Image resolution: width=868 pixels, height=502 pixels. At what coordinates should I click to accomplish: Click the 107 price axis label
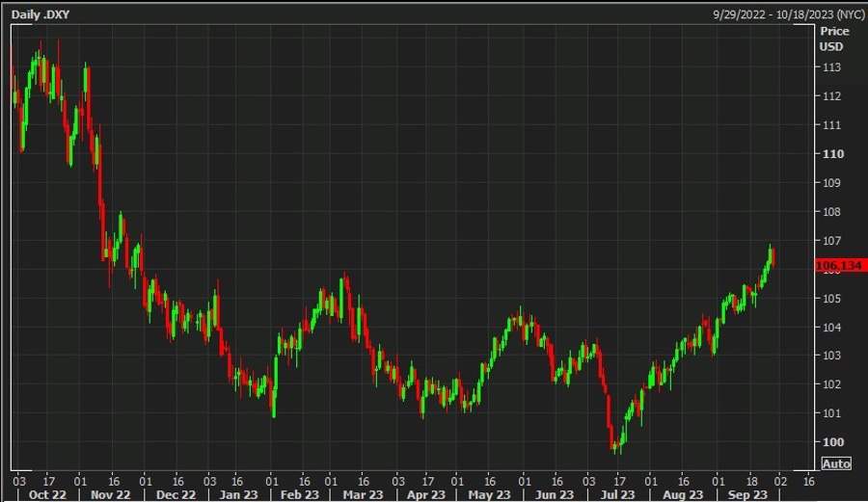click(831, 241)
